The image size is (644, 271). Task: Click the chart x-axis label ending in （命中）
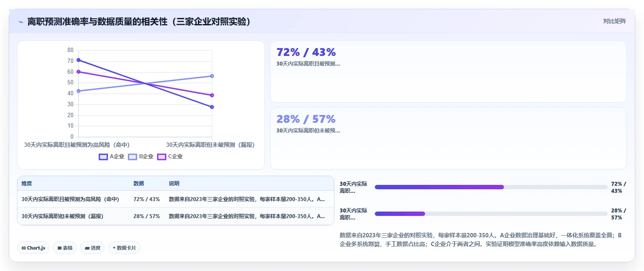(x=77, y=145)
